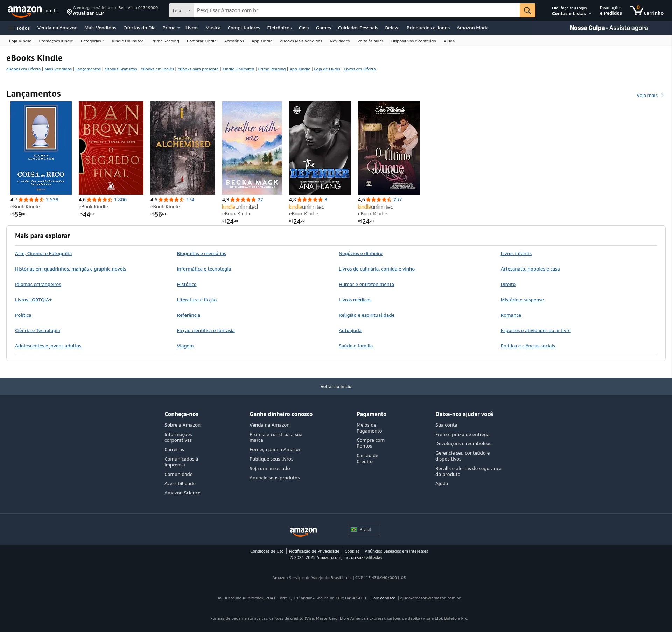This screenshot has width=672, height=632.
Task: Open the Loja search category dropdown
Action: (x=181, y=10)
